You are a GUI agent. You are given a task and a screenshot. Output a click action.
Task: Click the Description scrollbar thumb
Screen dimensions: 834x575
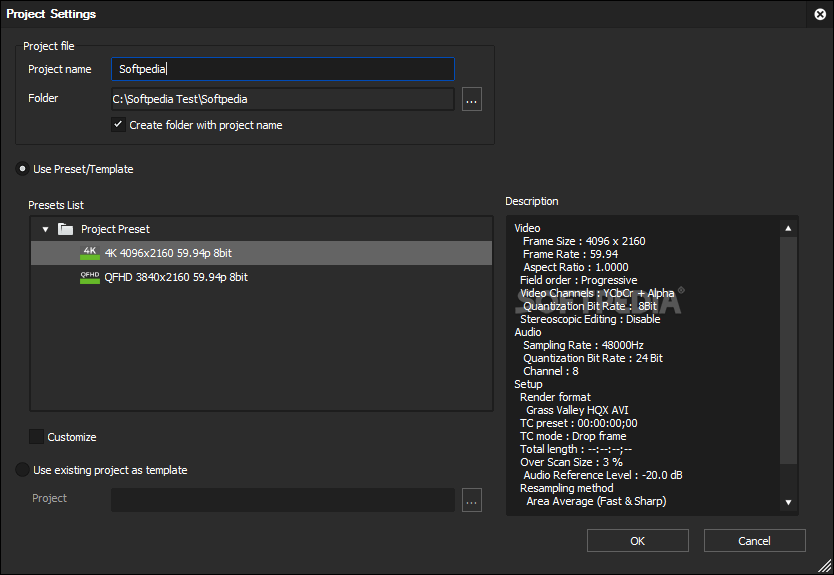(788, 351)
